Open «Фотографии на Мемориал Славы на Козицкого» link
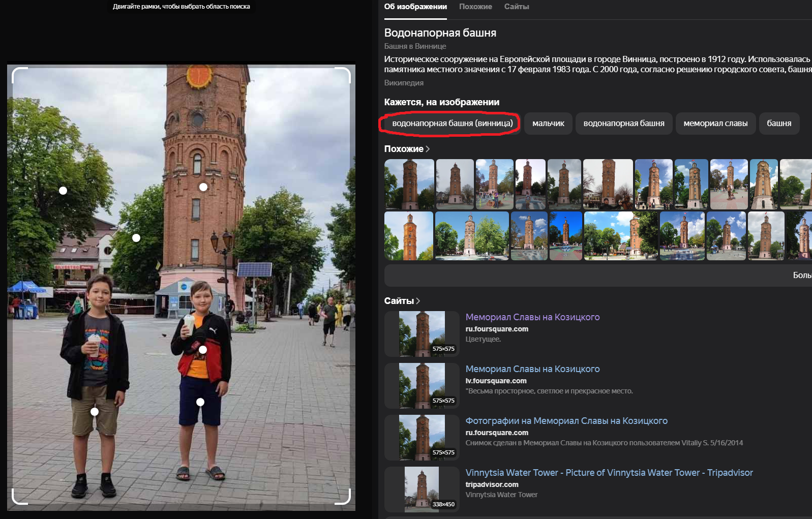 [x=566, y=421]
